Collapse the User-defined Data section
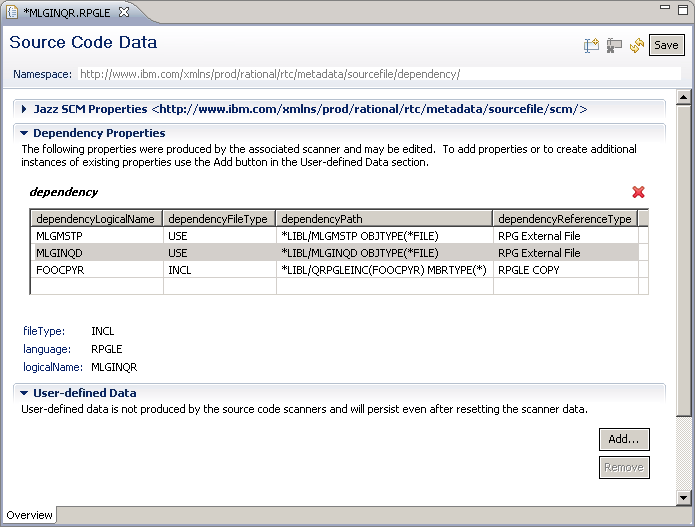This screenshot has height=527, width=695. tap(24, 393)
